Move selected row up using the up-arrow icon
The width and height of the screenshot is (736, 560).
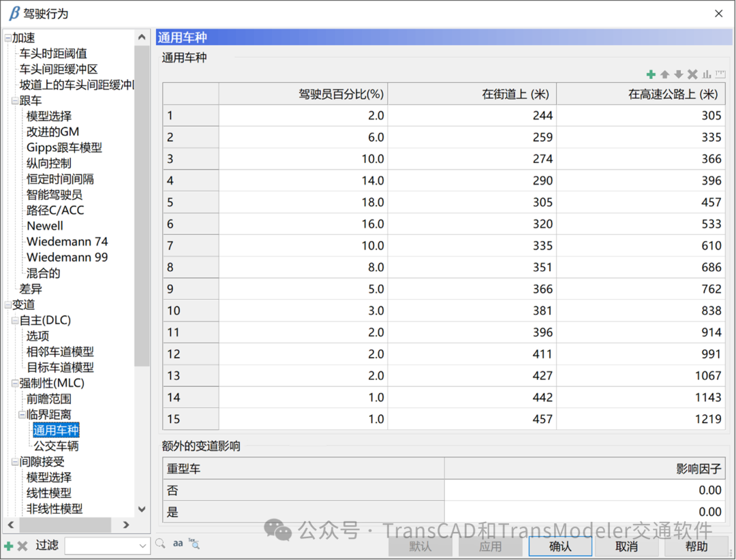click(664, 74)
